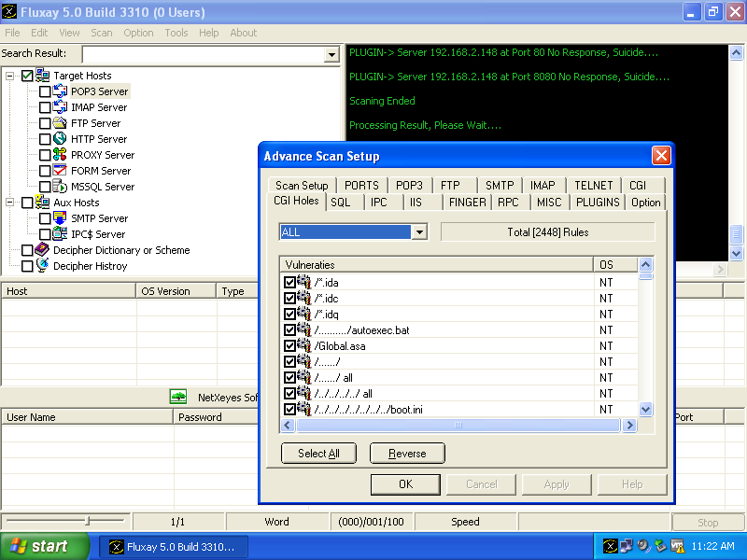Viewport: 747px width, 560px height.
Task: Click the rightmost tray icon beside the clock
Action: click(x=677, y=546)
